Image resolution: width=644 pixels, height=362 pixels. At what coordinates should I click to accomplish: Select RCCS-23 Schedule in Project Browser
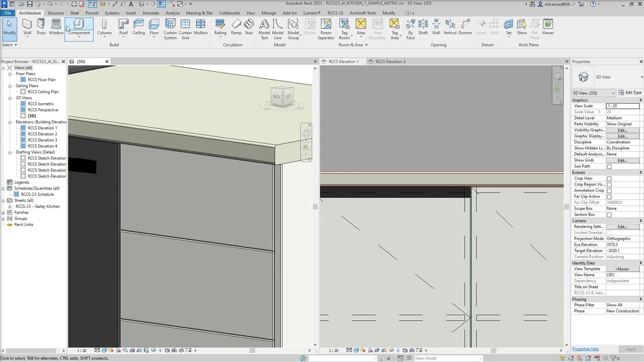[x=37, y=195]
